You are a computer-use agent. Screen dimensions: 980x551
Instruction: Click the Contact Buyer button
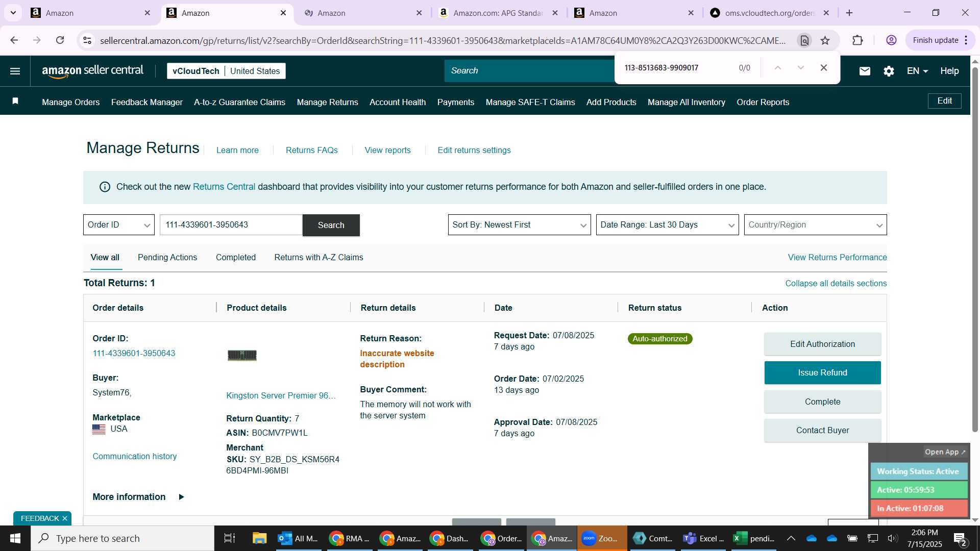(822, 431)
